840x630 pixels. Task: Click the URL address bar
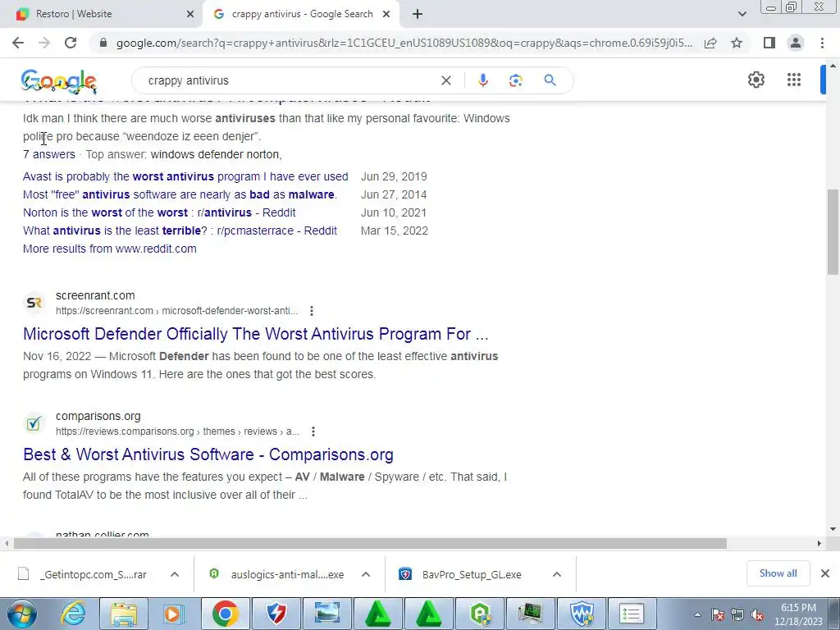[404, 43]
